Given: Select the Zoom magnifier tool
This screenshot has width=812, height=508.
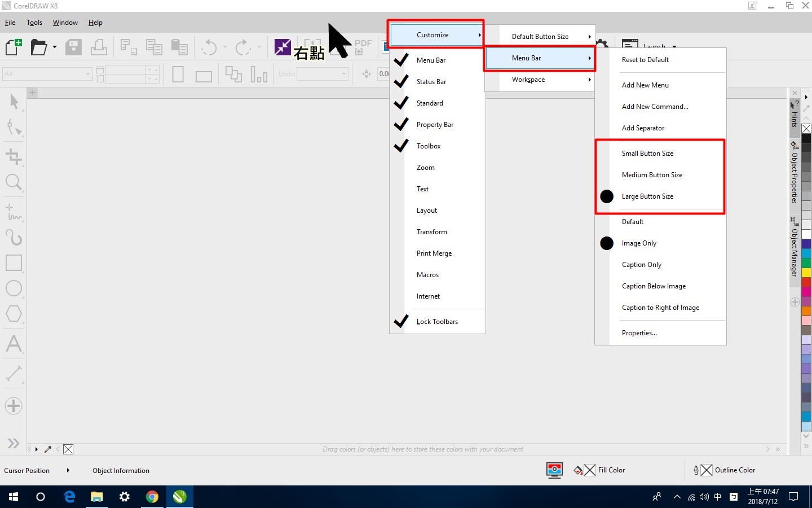Looking at the screenshot, I should coord(14,182).
